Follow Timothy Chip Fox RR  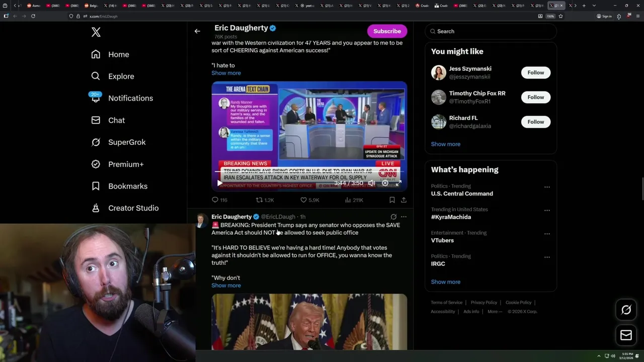(536, 97)
